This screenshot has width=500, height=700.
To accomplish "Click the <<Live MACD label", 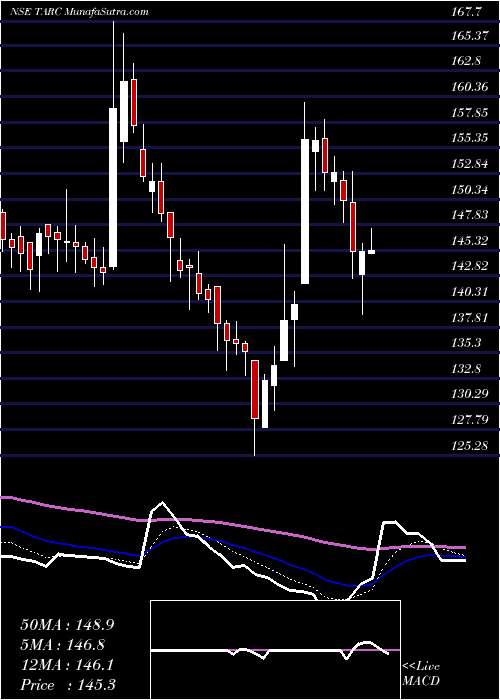I will pyautogui.click(x=421, y=674).
